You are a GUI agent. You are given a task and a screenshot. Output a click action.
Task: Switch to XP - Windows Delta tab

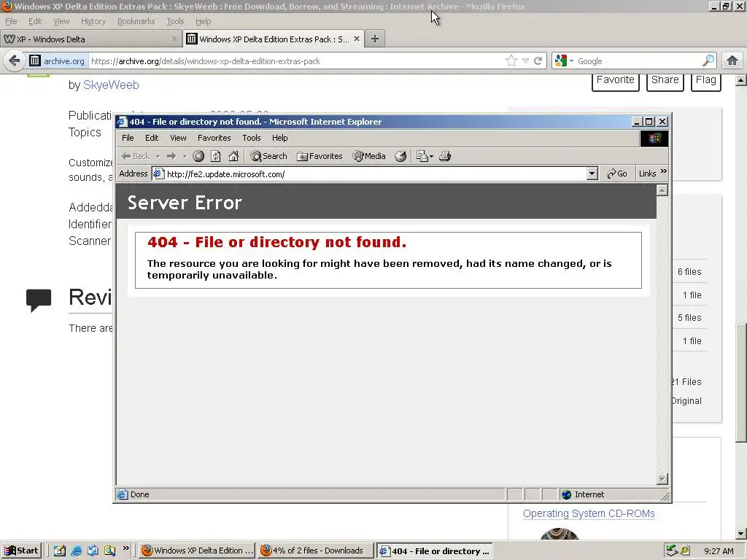tap(90, 39)
